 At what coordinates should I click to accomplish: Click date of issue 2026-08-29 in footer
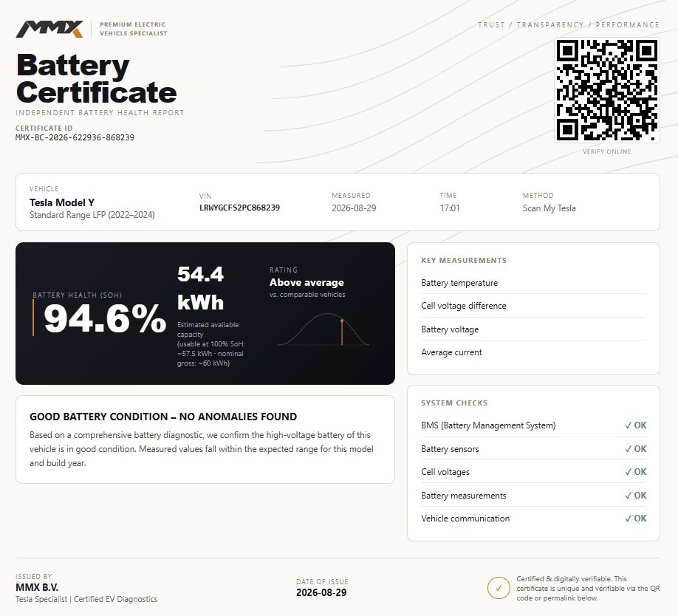321,592
